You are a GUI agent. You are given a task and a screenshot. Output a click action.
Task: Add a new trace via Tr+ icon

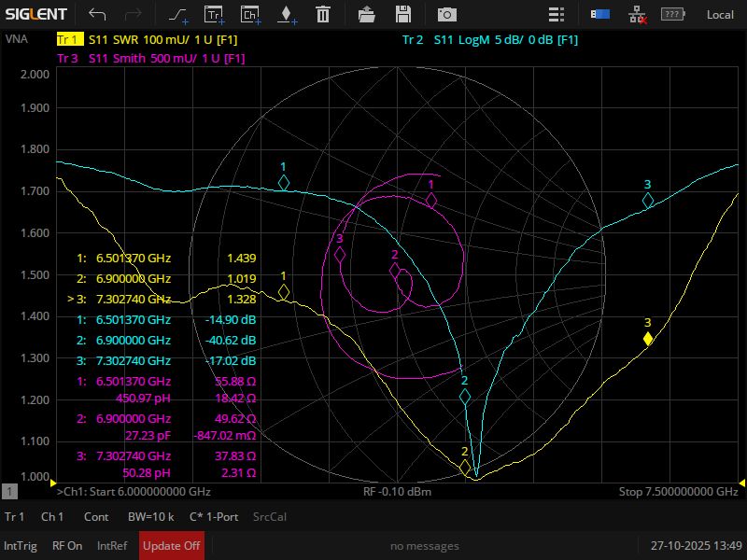click(x=214, y=14)
